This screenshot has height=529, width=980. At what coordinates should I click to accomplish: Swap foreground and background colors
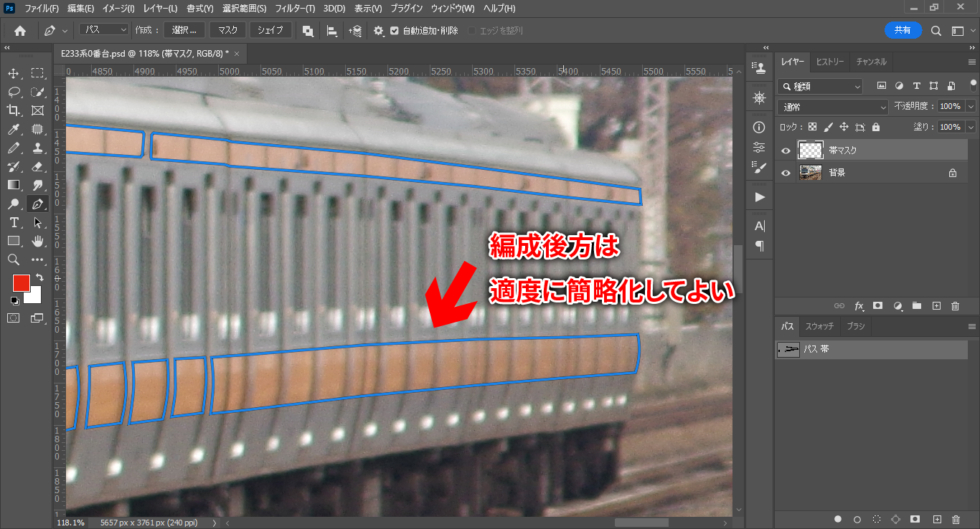tap(39, 277)
